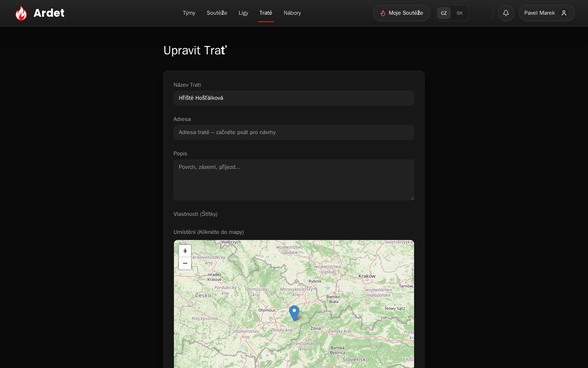Open Moje Soutěže button
Screen dimensions: 588x368
pos(401,13)
